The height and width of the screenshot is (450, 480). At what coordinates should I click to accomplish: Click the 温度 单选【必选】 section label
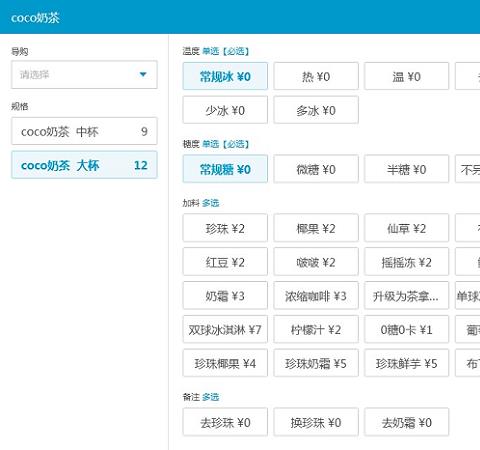(216, 51)
